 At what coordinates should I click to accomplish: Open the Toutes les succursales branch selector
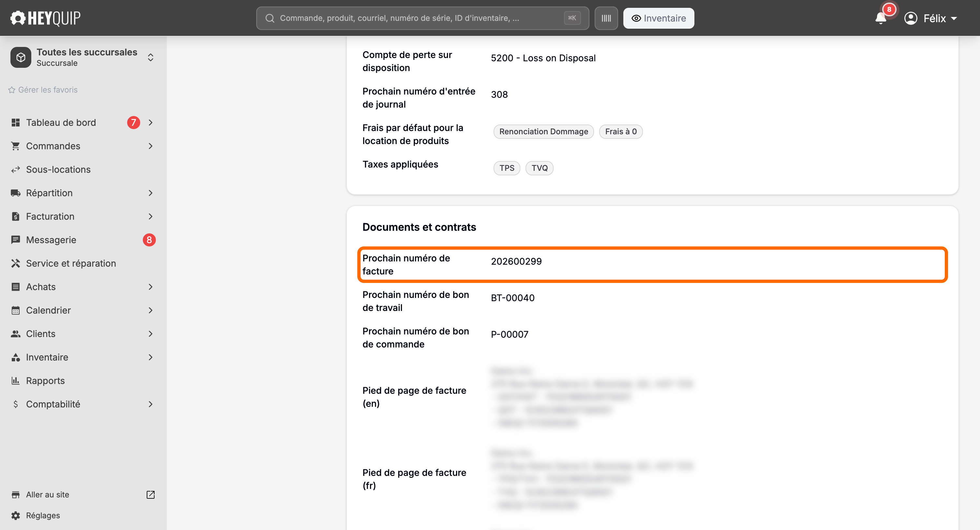(x=83, y=57)
